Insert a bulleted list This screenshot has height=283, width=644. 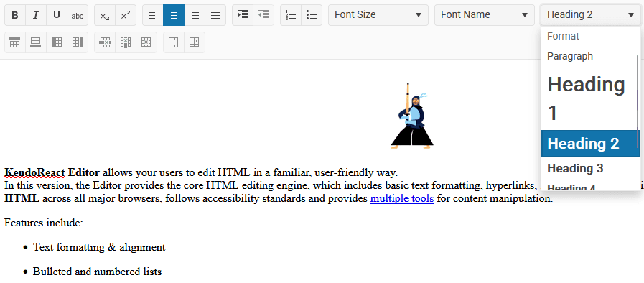[312, 15]
